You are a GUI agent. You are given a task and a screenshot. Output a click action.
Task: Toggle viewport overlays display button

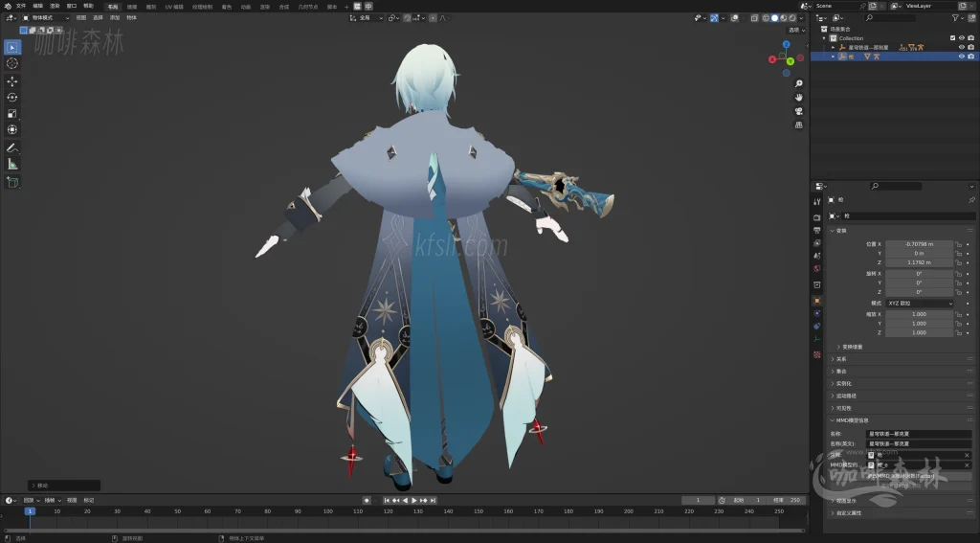click(734, 18)
